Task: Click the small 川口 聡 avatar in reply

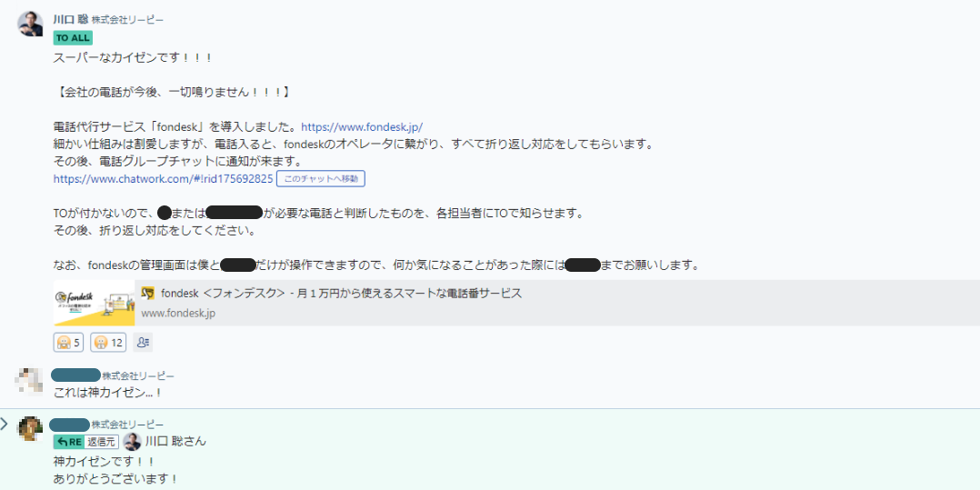Action: 132,442
